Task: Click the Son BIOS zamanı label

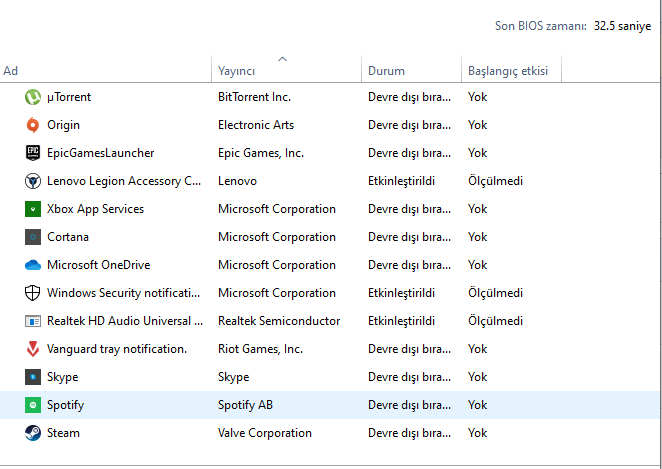Action: point(541,26)
